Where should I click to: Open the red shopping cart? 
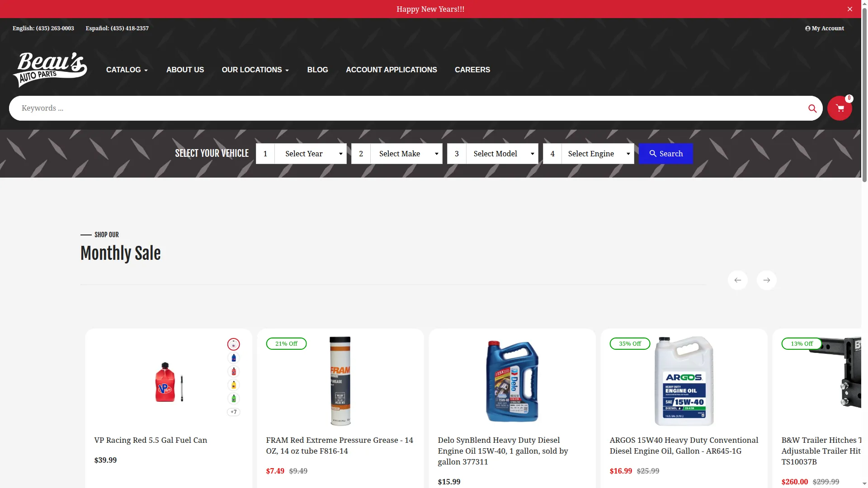[840, 108]
